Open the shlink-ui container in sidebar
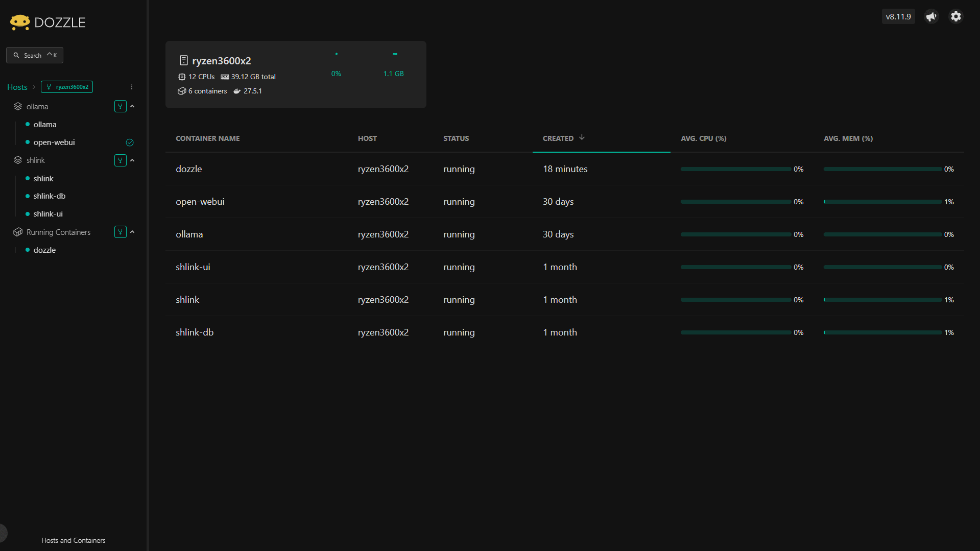The width and height of the screenshot is (980, 551). [x=48, y=214]
